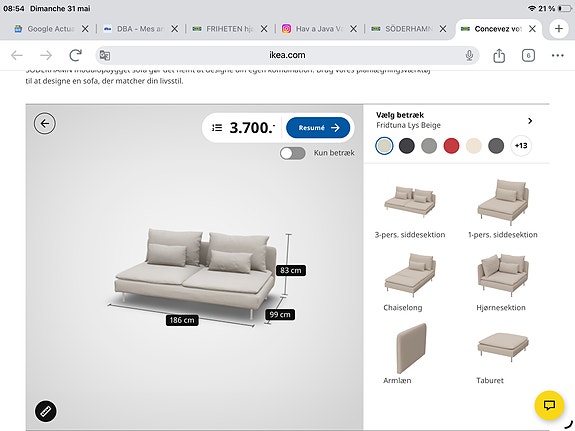This screenshot has width=575, height=431.
Task: Open the tab count overview button
Action: coord(528,56)
